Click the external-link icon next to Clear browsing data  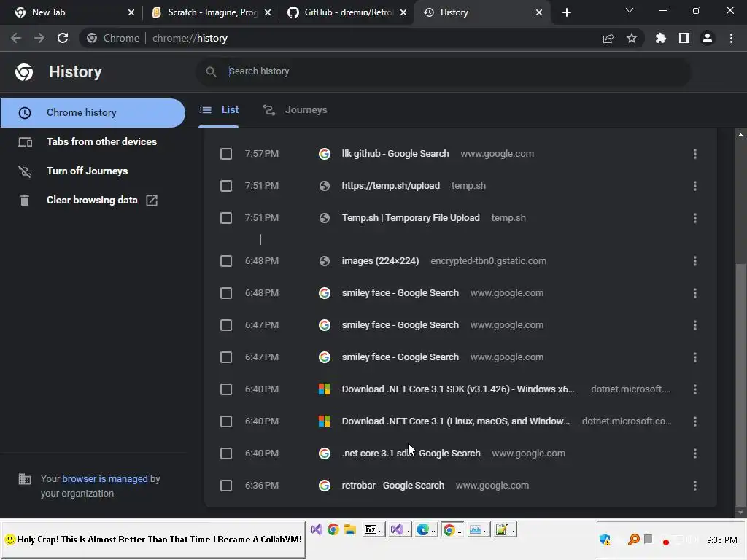[152, 201]
